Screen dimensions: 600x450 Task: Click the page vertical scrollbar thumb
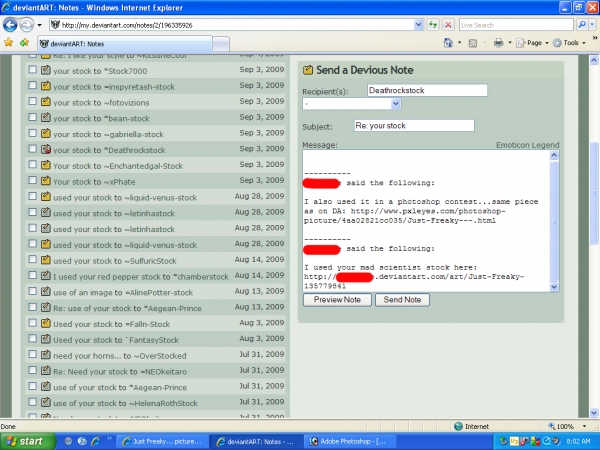pos(594,192)
